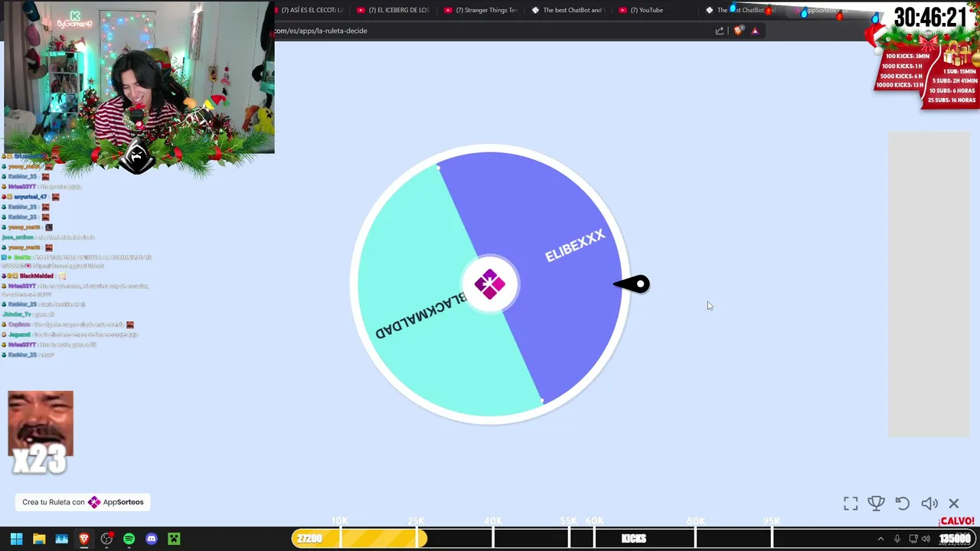Open the blue photo app taskbar icon
The image size is (980, 551).
coord(61,539)
